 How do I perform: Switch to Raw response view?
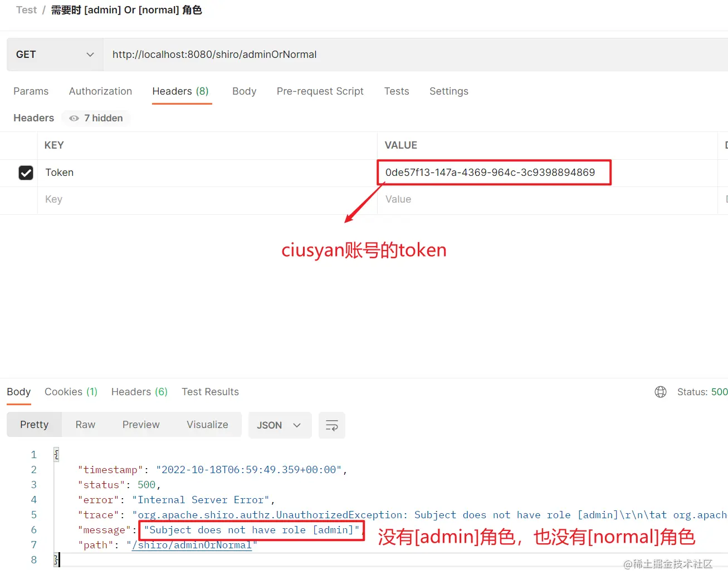coord(85,425)
